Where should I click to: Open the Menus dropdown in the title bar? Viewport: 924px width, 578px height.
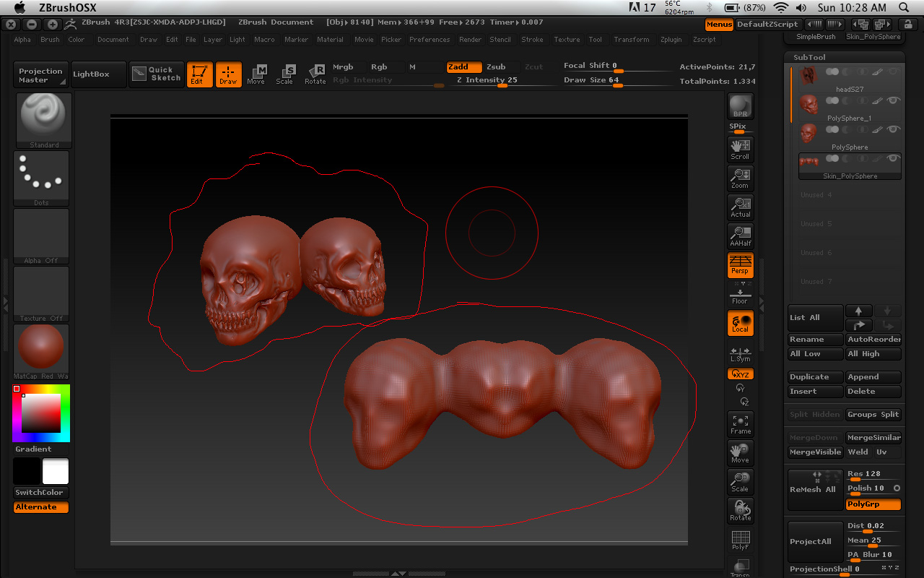[719, 24]
